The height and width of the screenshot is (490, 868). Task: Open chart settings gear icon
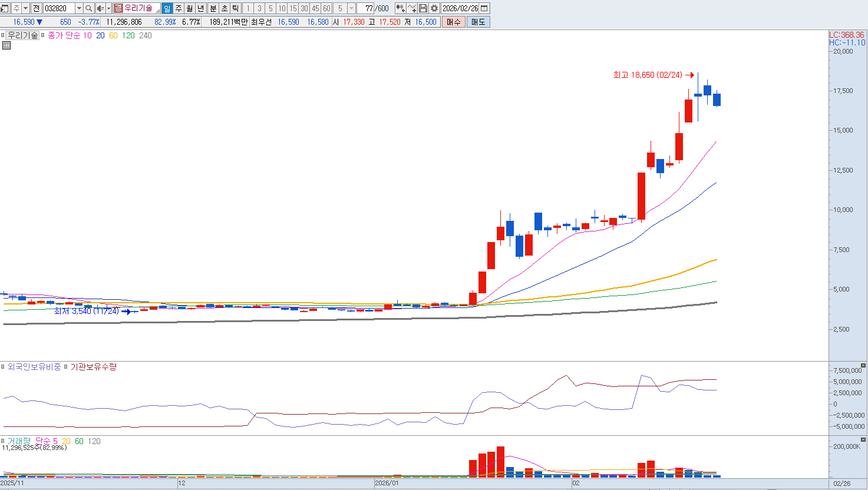pos(434,8)
